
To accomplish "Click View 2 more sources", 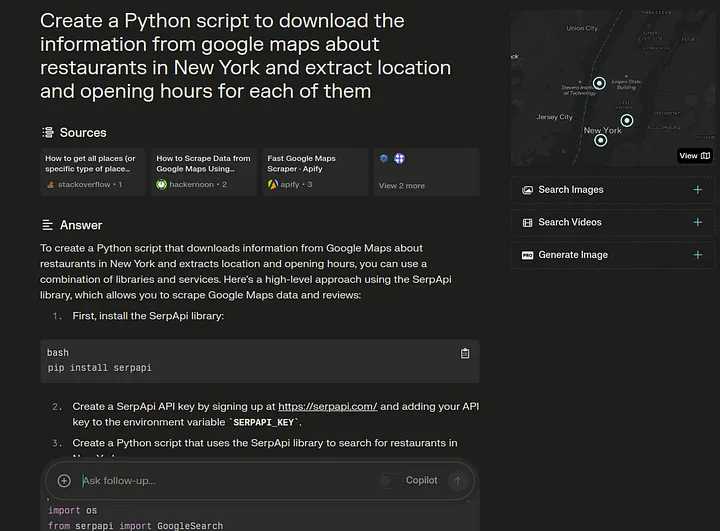I will pyautogui.click(x=426, y=172).
